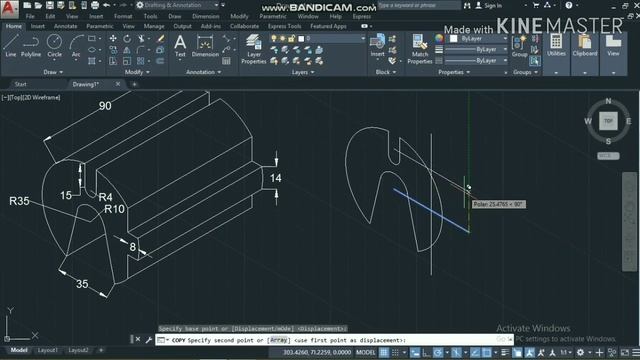Expand the Properties panel dropdown

(454, 72)
